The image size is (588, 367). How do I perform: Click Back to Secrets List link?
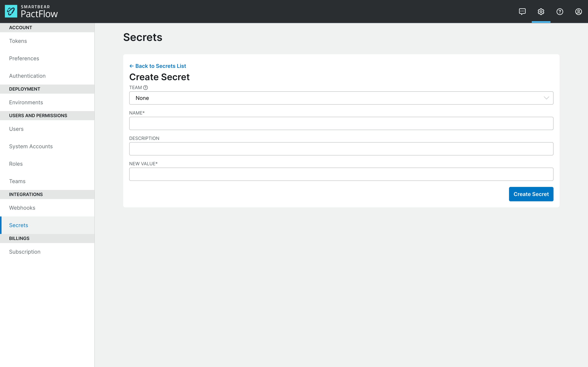[158, 66]
